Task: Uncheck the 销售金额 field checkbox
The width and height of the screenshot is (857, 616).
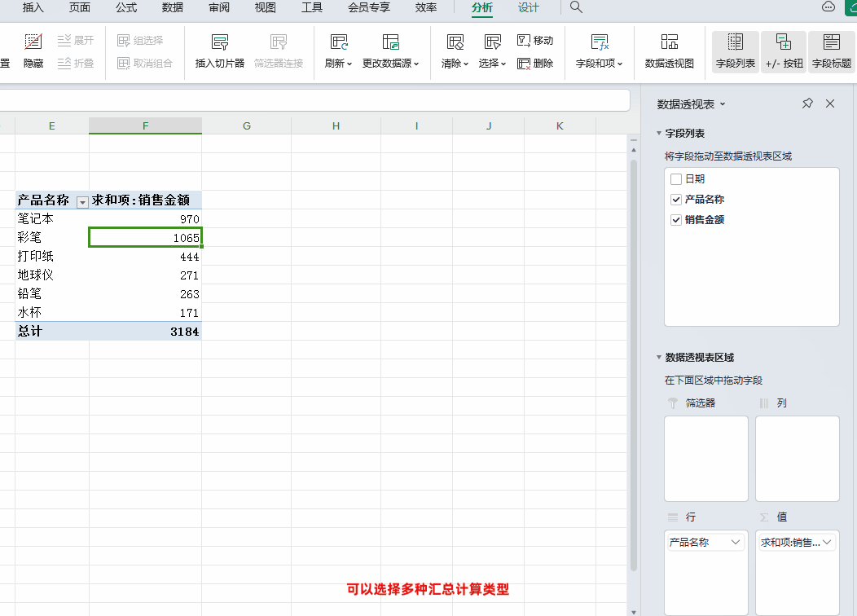Action: coord(676,220)
